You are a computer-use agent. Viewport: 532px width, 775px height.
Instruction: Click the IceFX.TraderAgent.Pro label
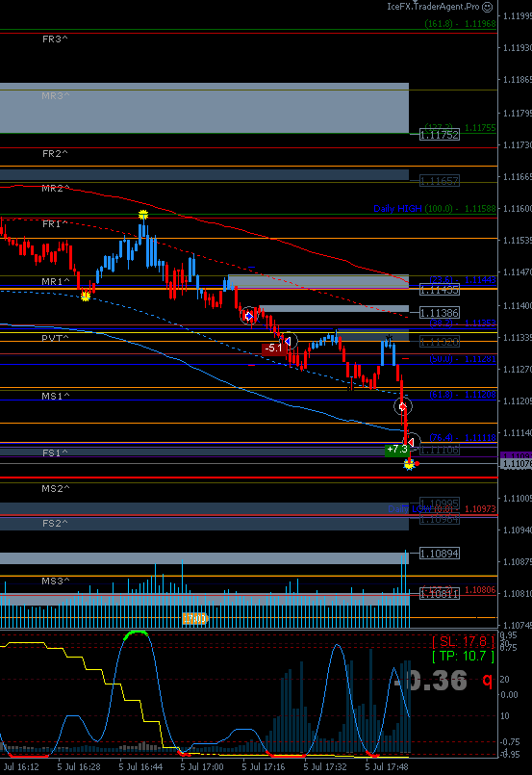[x=433, y=7]
